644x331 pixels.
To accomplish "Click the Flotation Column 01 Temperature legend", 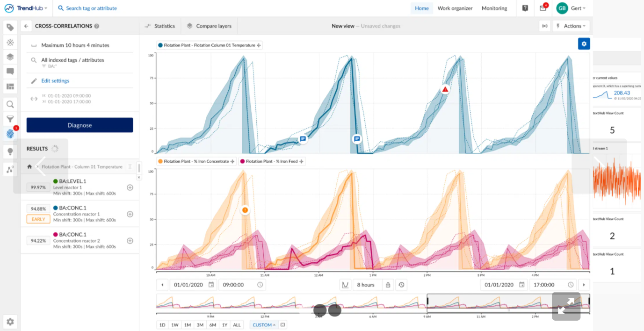I will coord(210,45).
